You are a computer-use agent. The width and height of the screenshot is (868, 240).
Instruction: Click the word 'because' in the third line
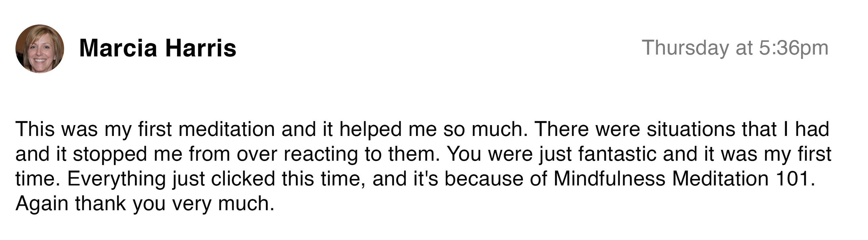click(x=484, y=179)
